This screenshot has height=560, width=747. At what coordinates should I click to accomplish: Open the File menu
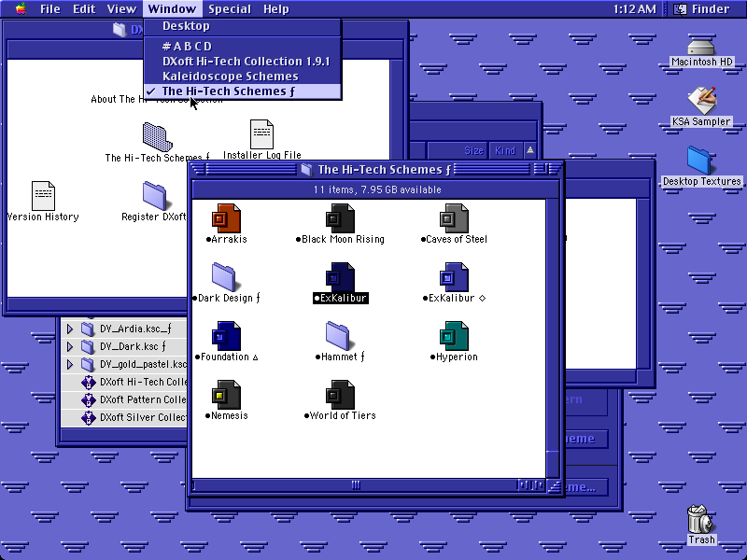[50, 9]
